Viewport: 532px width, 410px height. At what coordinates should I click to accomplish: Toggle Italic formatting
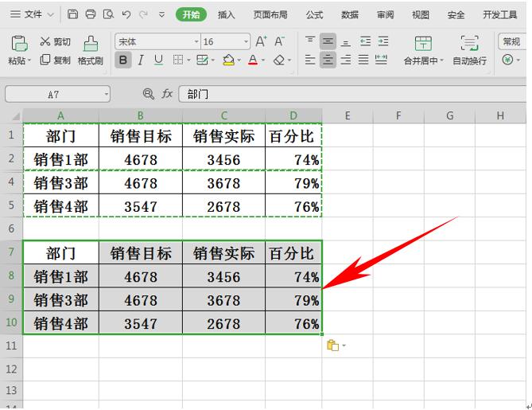point(141,61)
